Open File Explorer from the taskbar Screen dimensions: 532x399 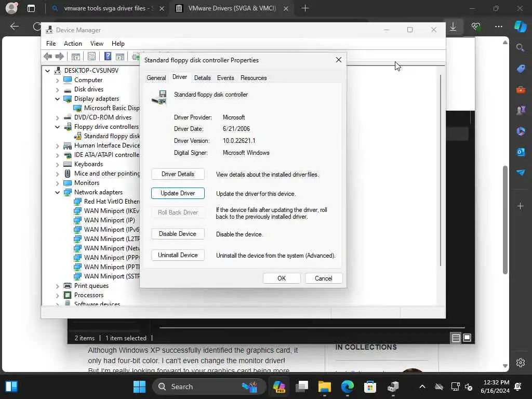click(324, 387)
